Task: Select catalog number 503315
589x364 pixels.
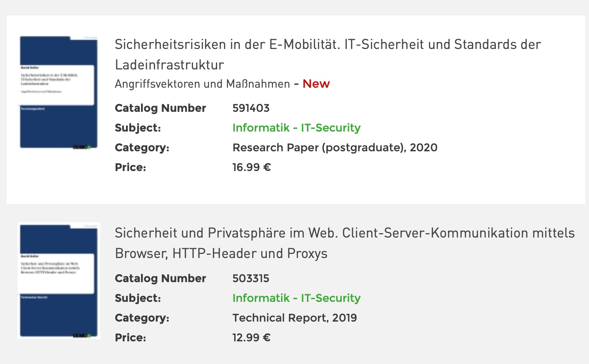Action: tap(251, 278)
